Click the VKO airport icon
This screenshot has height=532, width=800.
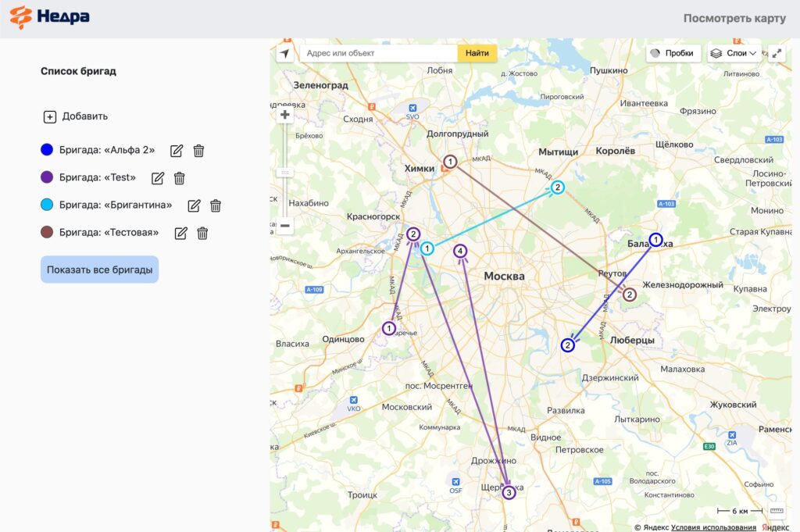[354, 401]
